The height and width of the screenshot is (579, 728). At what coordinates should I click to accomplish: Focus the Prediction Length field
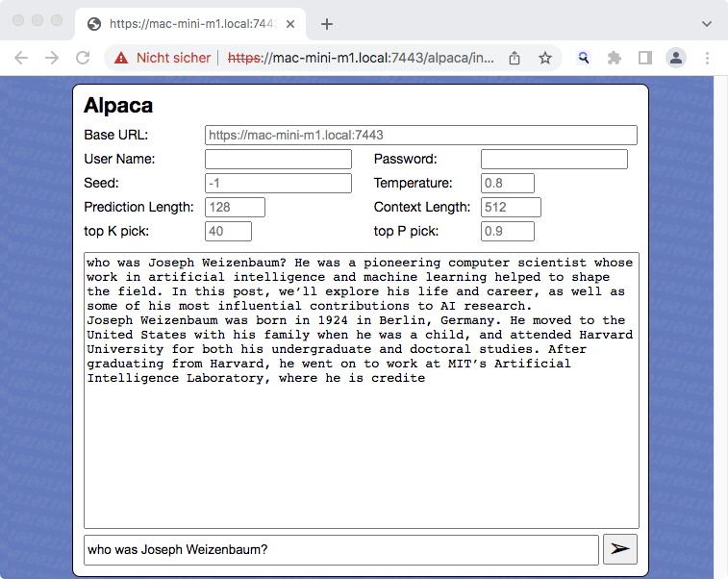235,208
